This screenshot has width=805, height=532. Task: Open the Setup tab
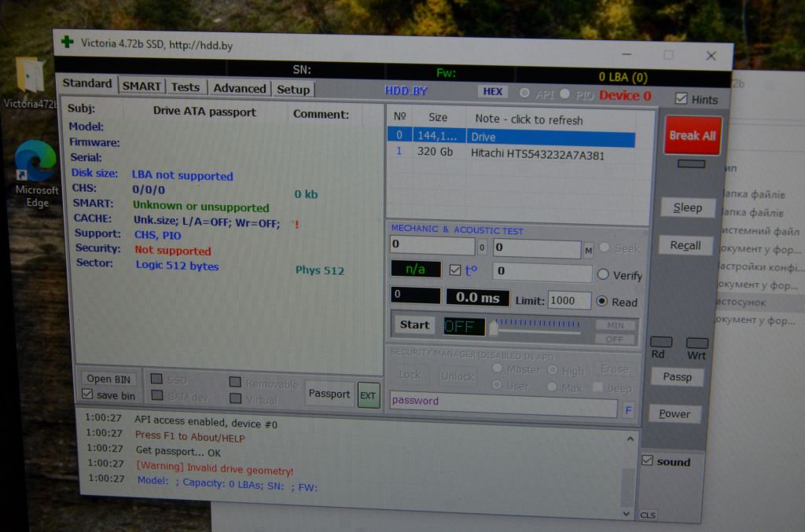click(293, 90)
